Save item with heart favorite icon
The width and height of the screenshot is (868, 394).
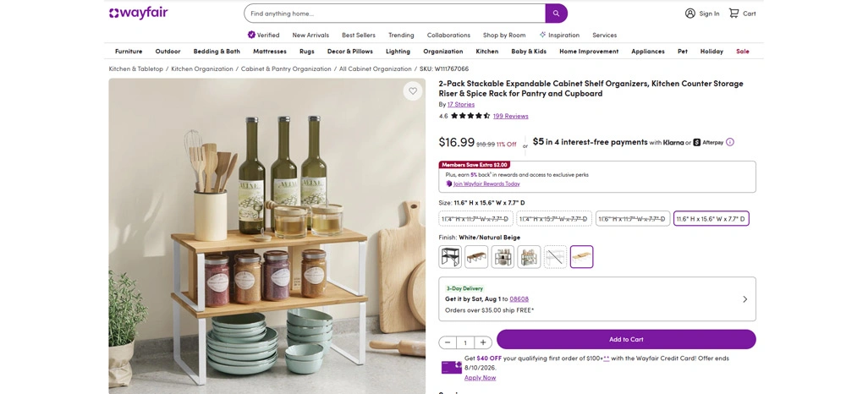coord(412,90)
